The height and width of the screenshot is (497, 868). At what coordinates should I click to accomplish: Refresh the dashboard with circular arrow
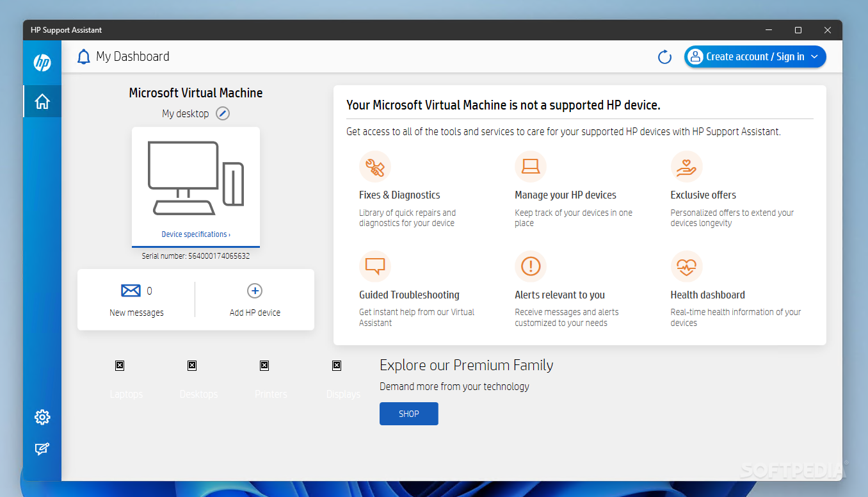(665, 57)
